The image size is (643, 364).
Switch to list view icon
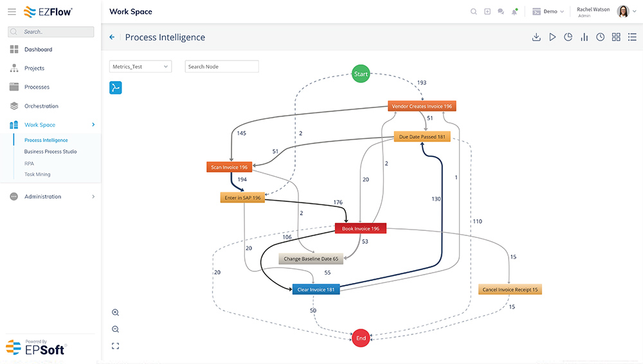632,37
